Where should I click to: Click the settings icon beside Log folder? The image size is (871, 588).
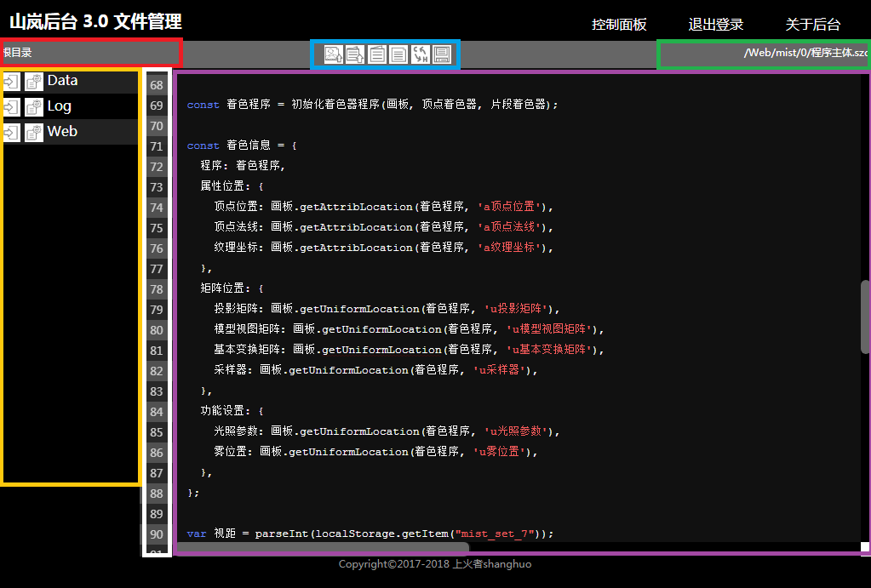pos(33,107)
